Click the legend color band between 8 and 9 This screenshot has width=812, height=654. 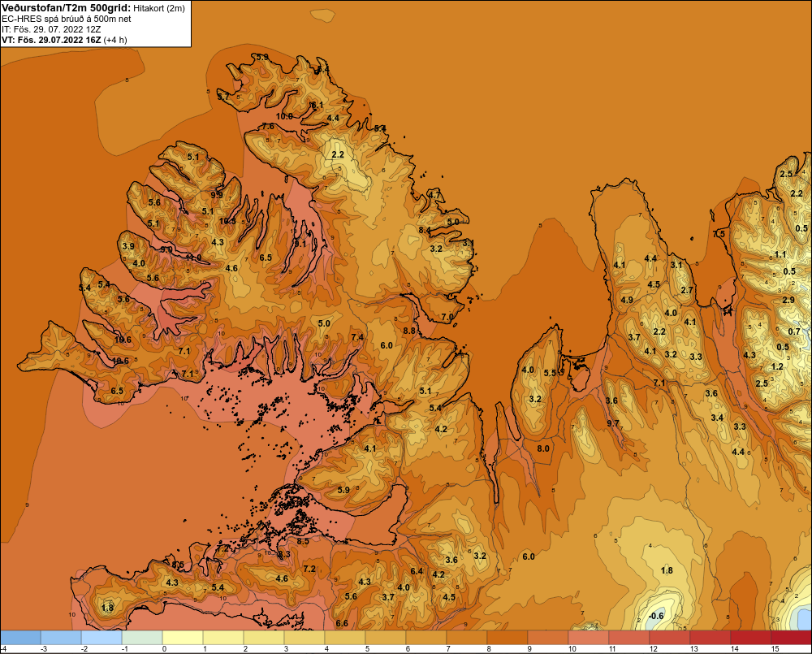pyautogui.click(x=508, y=637)
